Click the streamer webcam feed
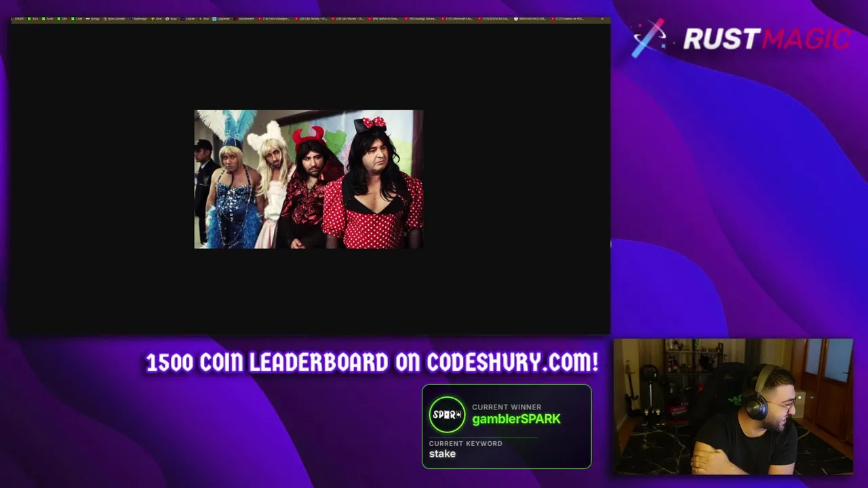The width and height of the screenshot is (868, 488). pos(733,407)
